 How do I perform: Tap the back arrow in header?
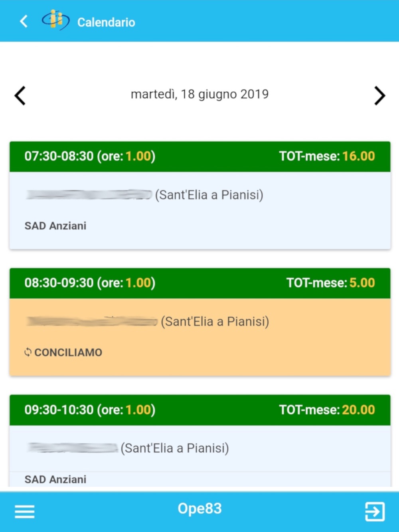click(x=24, y=22)
